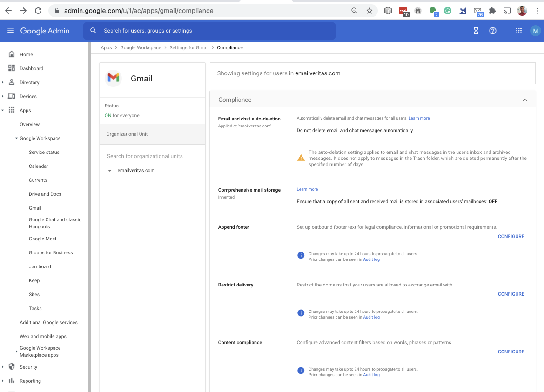This screenshot has height=392, width=544.
Task: Expand Google Workspace Marketplace apps
Action: pos(16,352)
